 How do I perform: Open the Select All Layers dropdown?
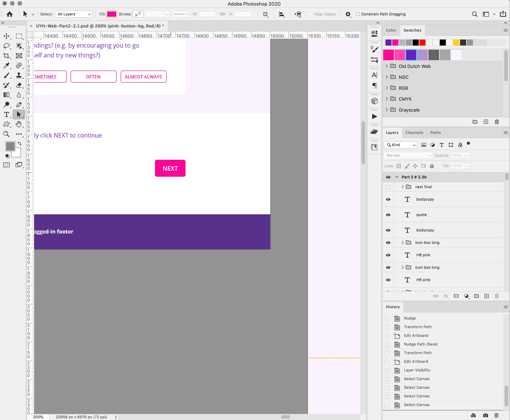point(74,14)
